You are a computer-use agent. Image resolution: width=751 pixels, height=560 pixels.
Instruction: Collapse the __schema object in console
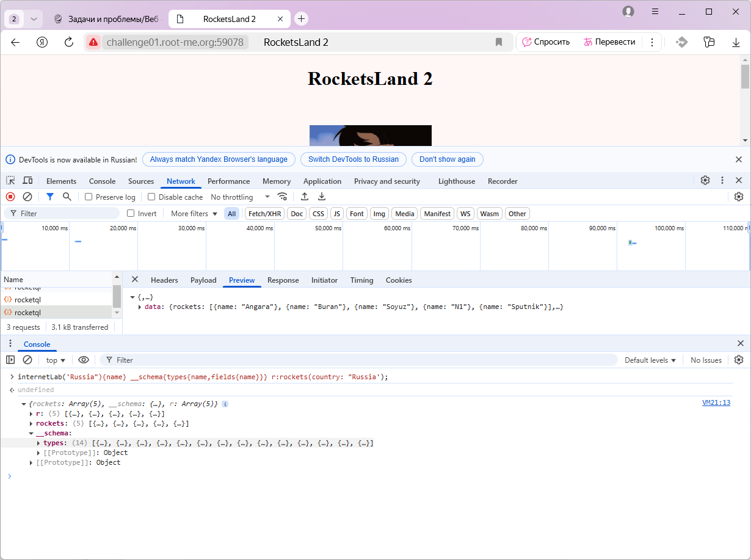[x=31, y=433]
